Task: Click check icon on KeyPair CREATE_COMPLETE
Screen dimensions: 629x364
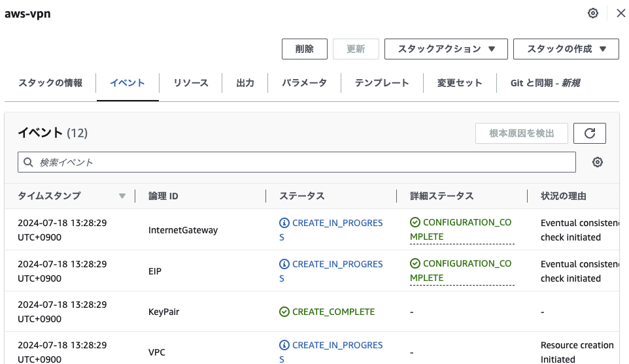Action: (284, 312)
